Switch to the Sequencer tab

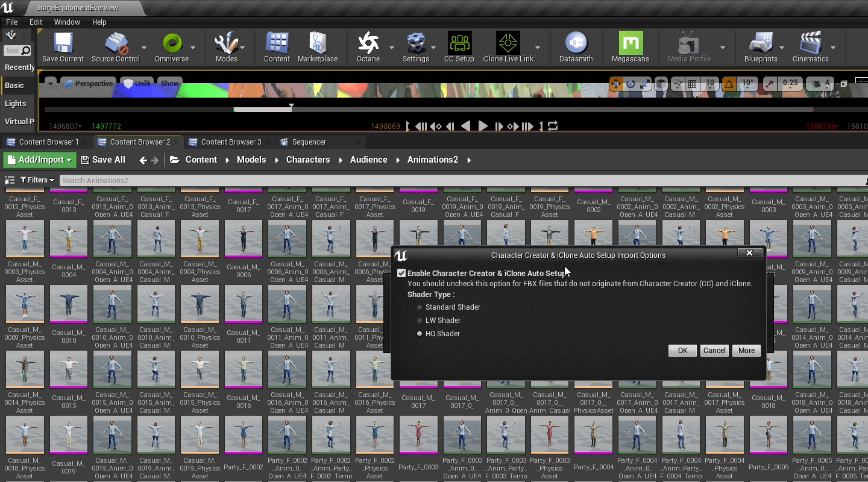[x=309, y=142]
